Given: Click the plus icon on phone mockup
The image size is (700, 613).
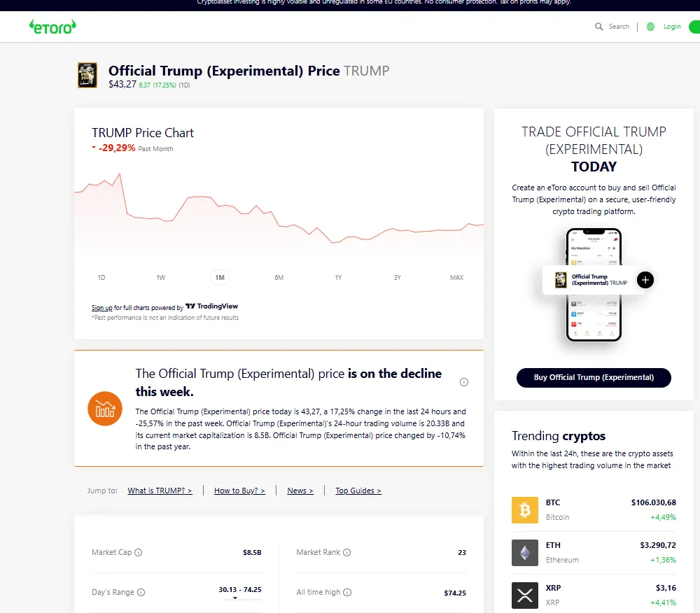Looking at the screenshot, I should [645, 280].
